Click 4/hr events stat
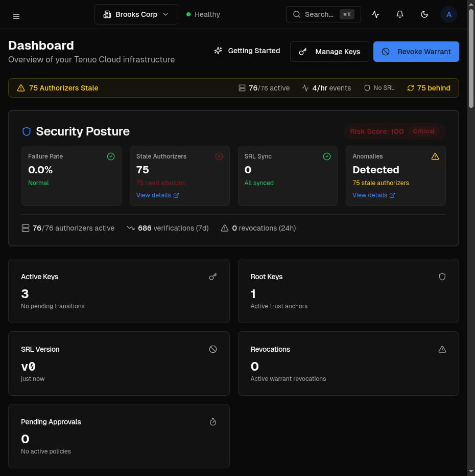Viewport: 475px width, 476px height. [x=326, y=88]
